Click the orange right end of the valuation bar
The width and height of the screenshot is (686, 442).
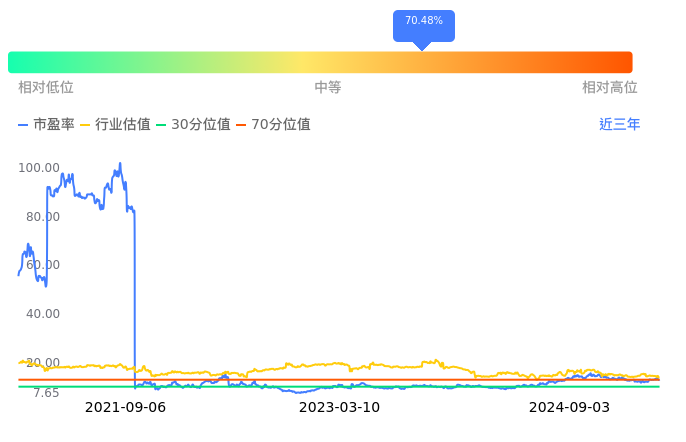[620, 62]
